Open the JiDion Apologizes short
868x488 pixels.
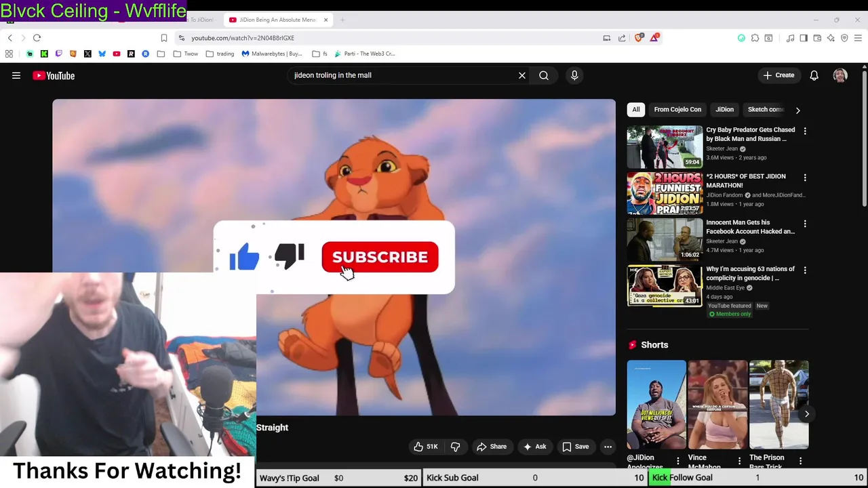pyautogui.click(x=656, y=405)
